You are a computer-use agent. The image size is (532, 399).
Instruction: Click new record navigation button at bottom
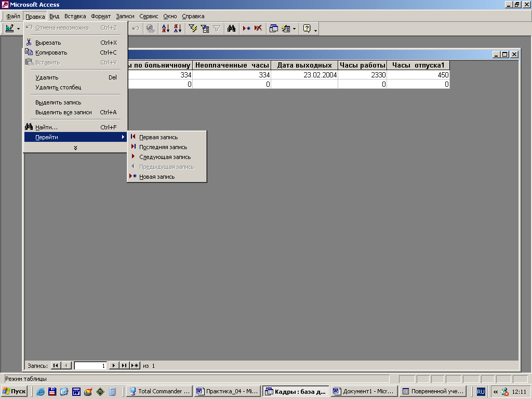[x=135, y=365]
